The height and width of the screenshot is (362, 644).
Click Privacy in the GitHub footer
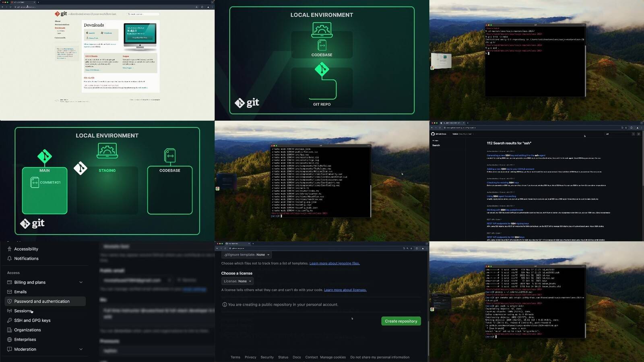[x=250, y=357]
